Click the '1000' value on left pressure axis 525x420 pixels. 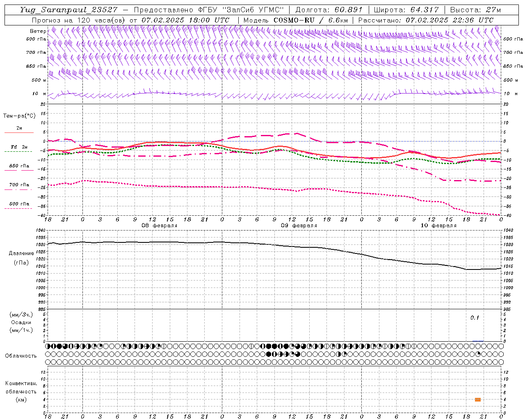41,288
